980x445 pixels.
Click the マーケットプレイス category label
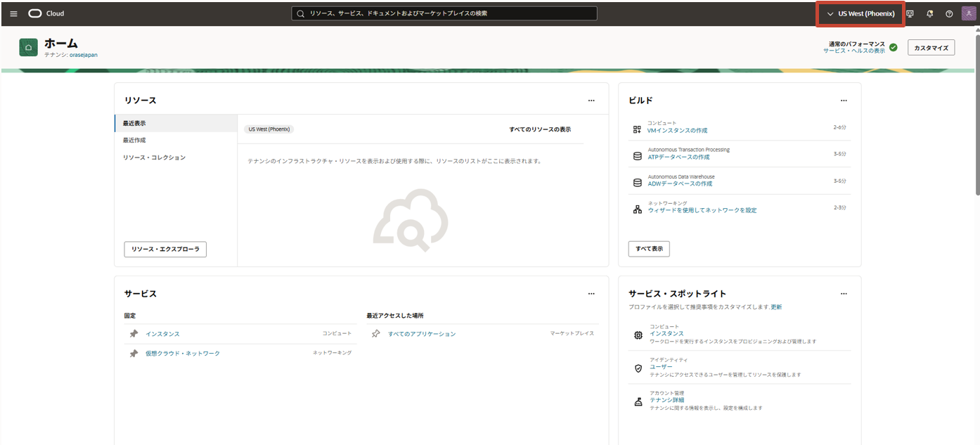572,333
